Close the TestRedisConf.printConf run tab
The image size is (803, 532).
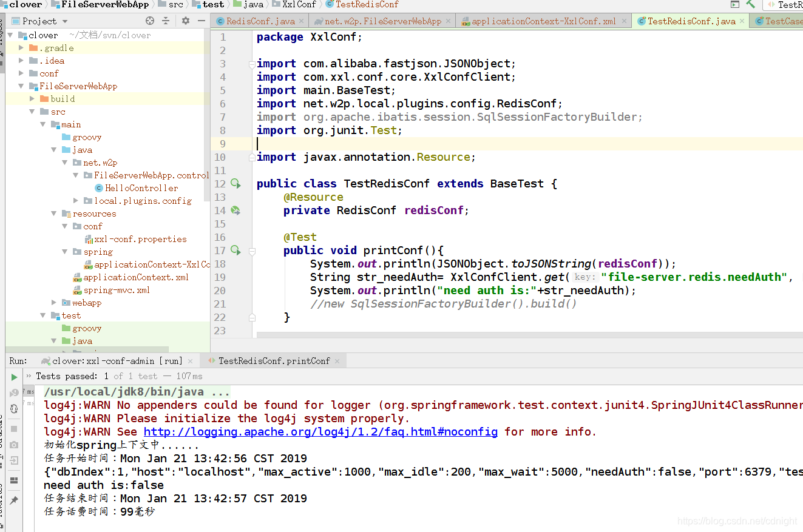[337, 361]
